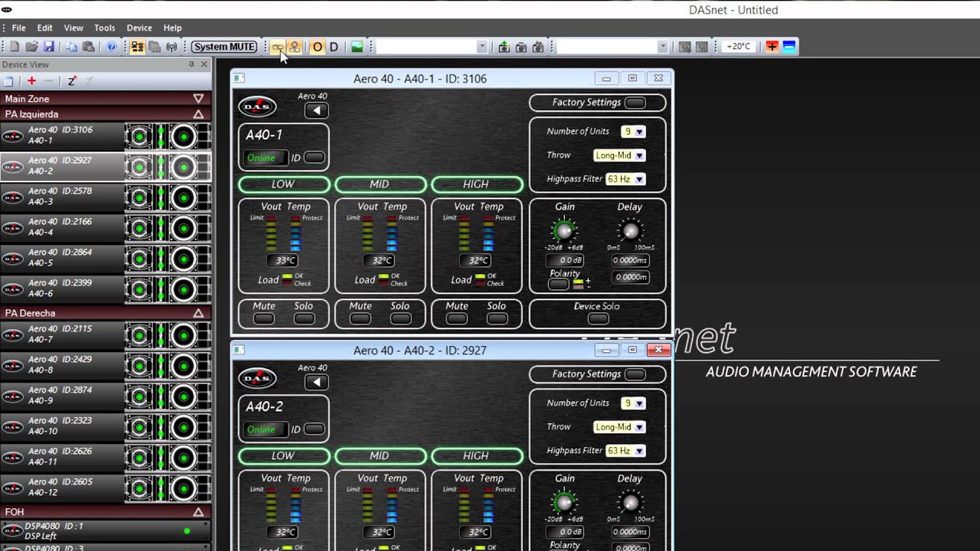Open the Edit menu

pos(45,28)
